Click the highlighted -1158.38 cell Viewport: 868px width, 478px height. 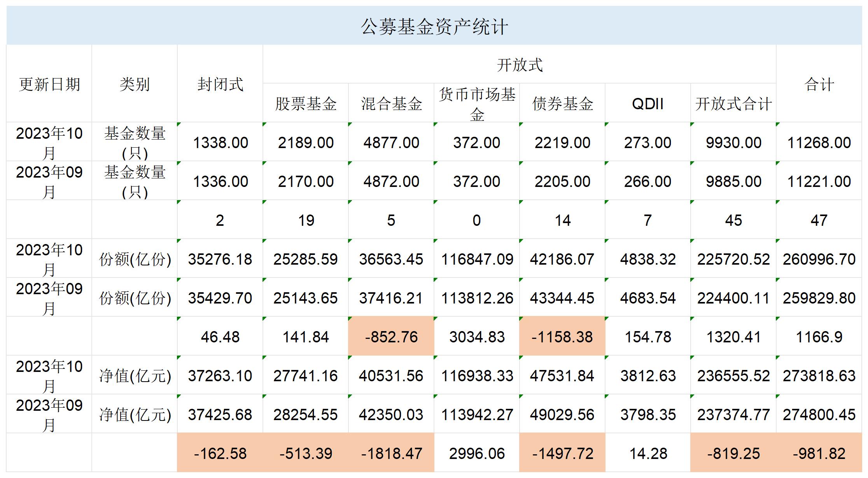(x=562, y=337)
